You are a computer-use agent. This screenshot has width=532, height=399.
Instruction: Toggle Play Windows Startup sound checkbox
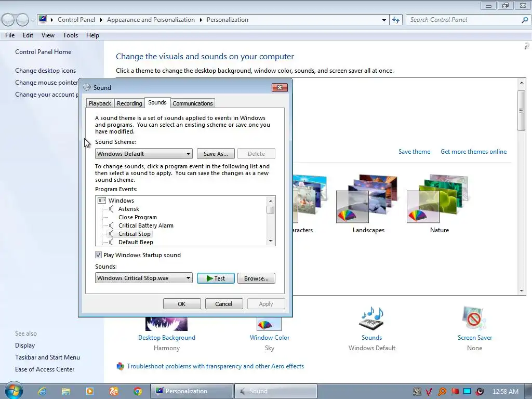pos(98,255)
